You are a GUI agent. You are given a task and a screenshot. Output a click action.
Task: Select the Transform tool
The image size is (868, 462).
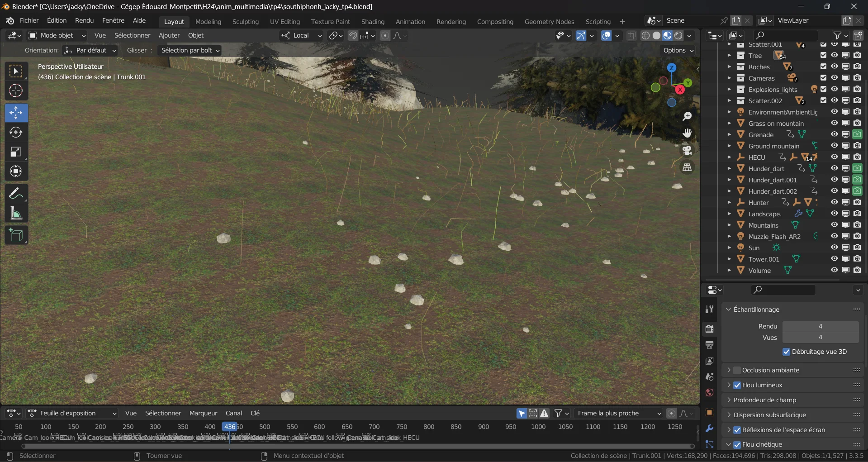16,171
